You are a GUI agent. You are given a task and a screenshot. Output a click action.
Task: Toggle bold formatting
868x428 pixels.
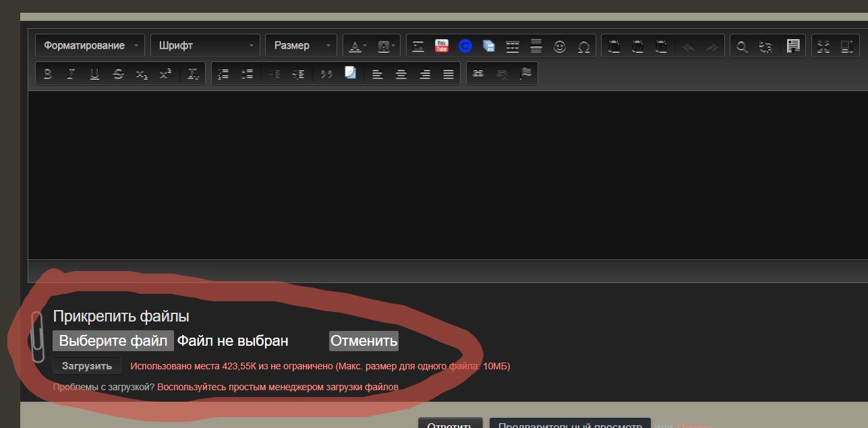click(x=47, y=74)
